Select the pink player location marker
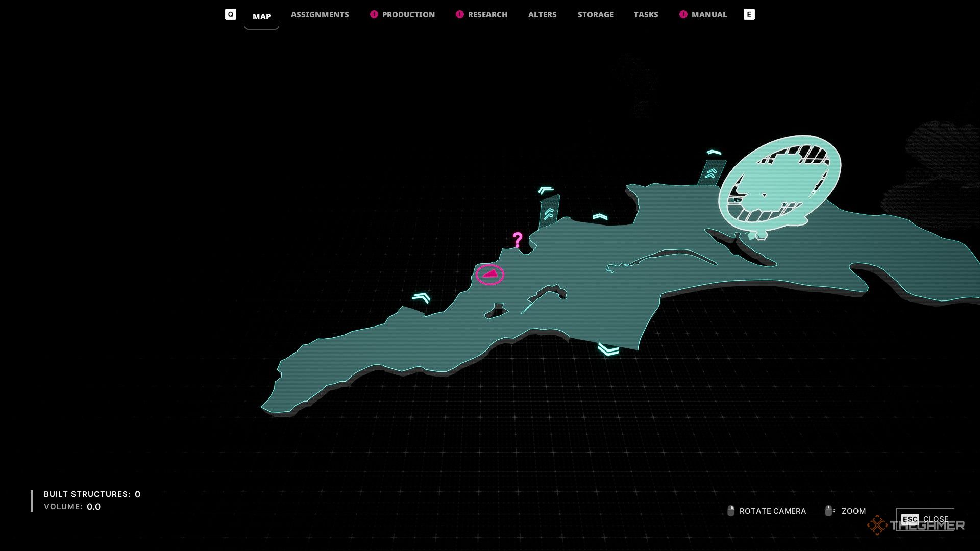This screenshot has width=980, height=551. [490, 274]
